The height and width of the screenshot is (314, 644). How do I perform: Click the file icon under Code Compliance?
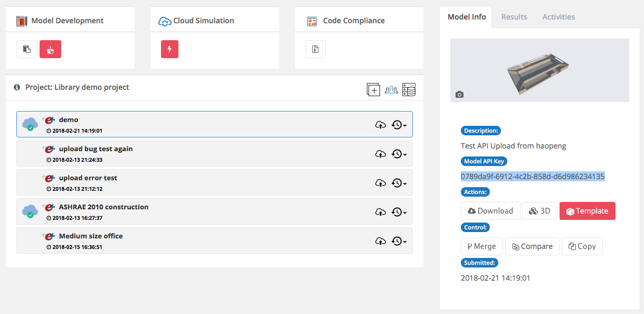coord(315,49)
